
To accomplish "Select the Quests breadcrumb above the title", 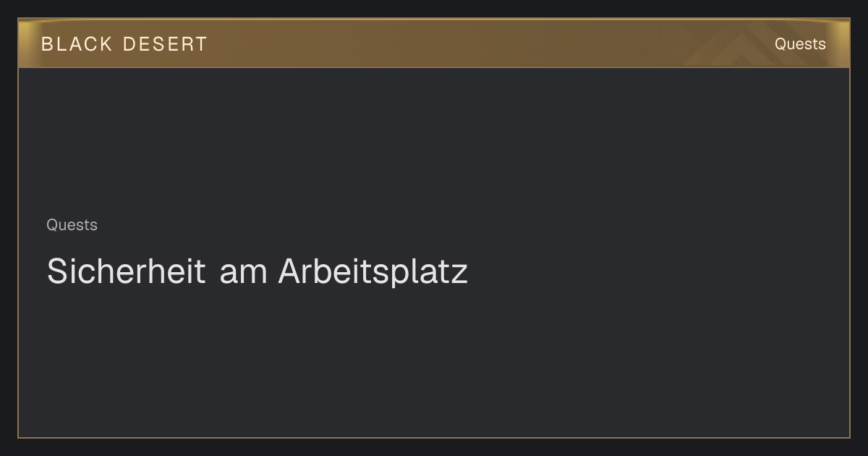I will pyautogui.click(x=72, y=225).
